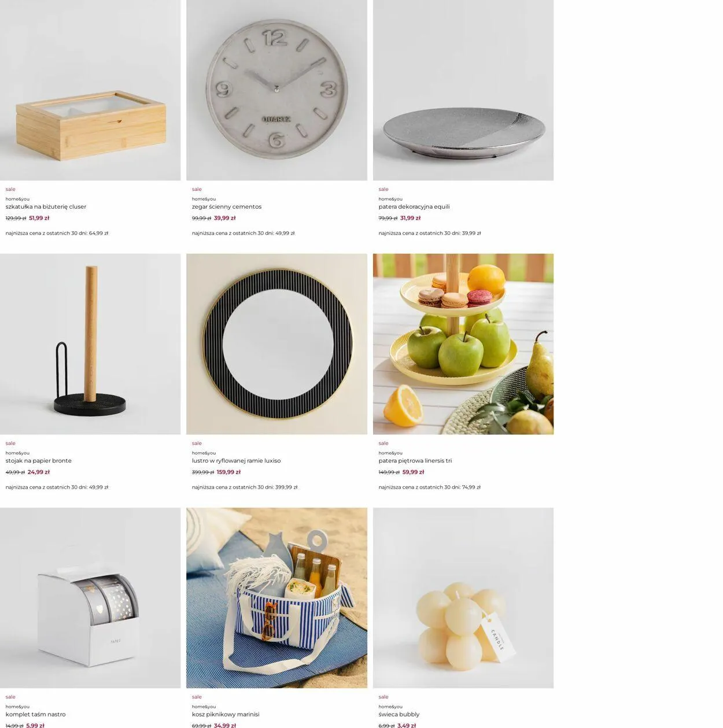Click the 'szkatułka na biżuterię cluser' title
723x728 pixels.
click(46, 206)
